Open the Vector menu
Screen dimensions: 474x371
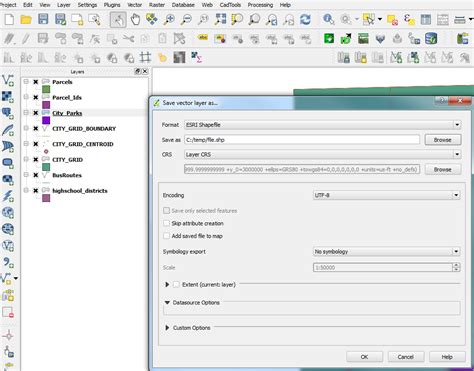(x=135, y=5)
